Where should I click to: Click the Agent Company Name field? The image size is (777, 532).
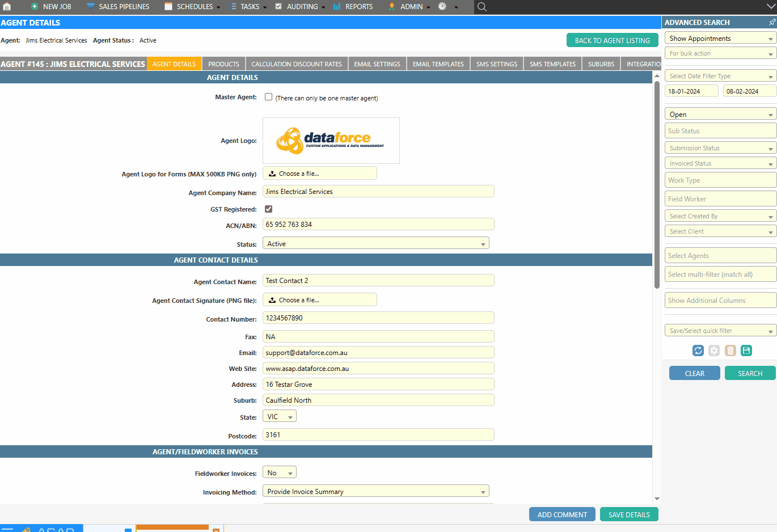click(378, 192)
